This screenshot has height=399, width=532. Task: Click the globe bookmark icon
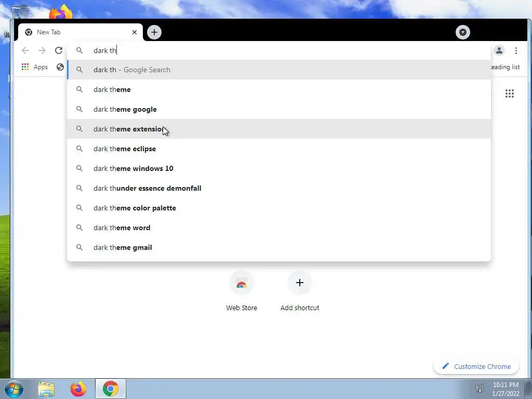click(x=60, y=67)
